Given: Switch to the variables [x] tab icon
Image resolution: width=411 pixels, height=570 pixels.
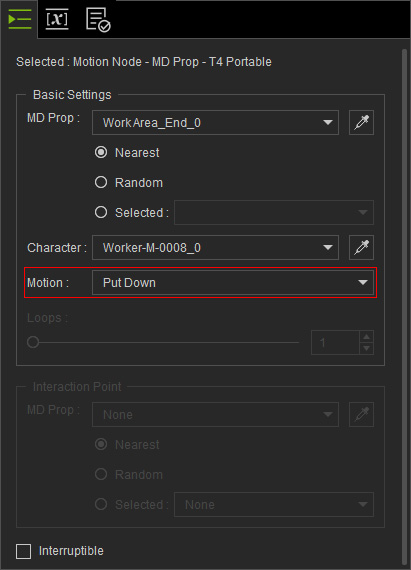Looking at the screenshot, I should [57, 19].
